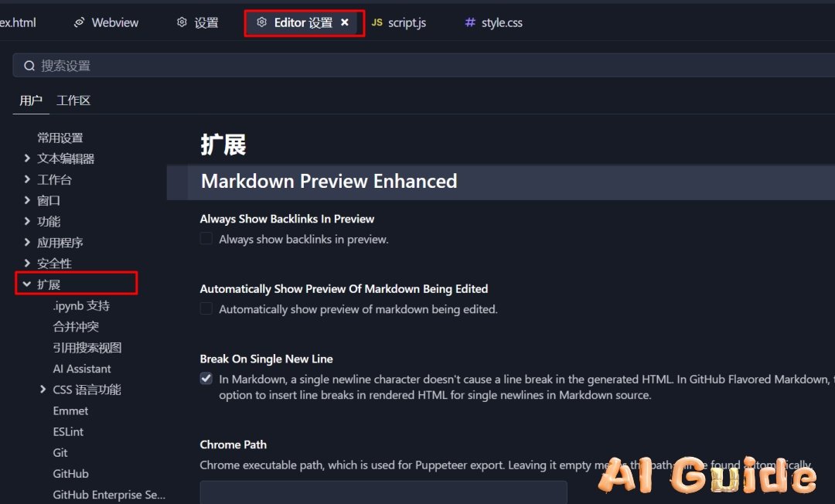Click the Always Show Backlinks In Preview title
The width and height of the screenshot is (835, 504).
tap(287, 219)
